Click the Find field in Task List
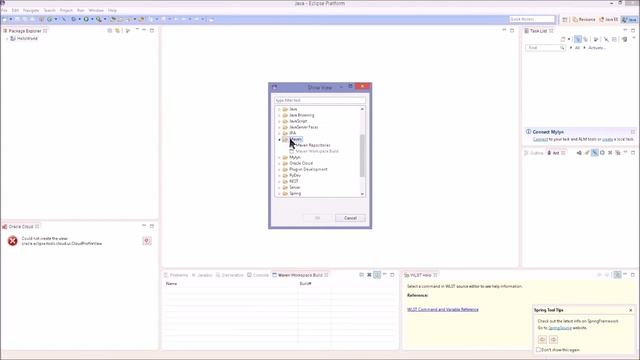The image size is (640, 360). [545, 48]
